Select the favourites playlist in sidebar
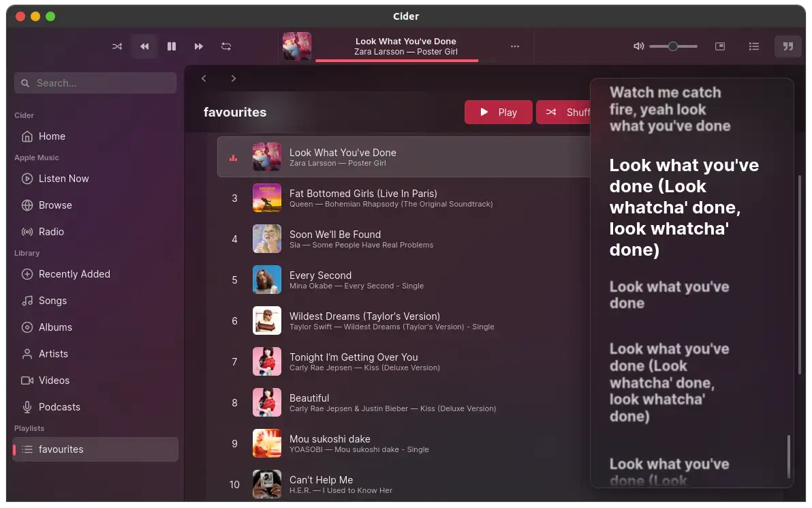 (95, 449)
